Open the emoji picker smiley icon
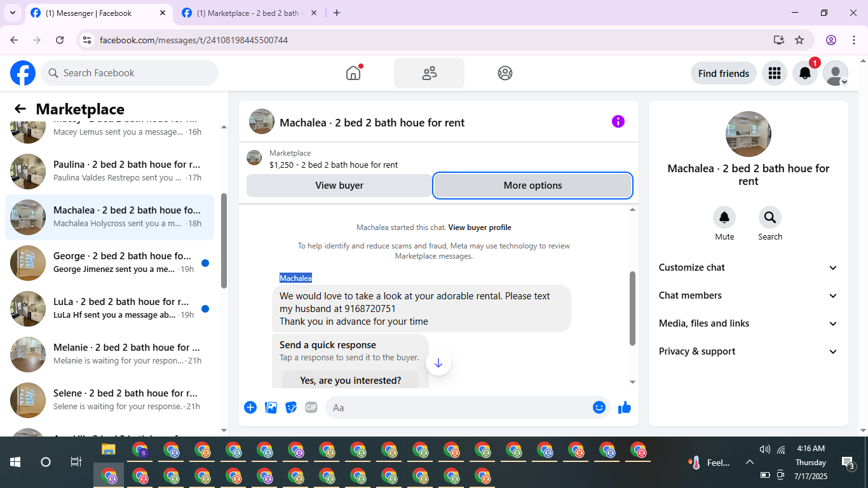This screenshot has width=868, height=488. pos(599,407)
